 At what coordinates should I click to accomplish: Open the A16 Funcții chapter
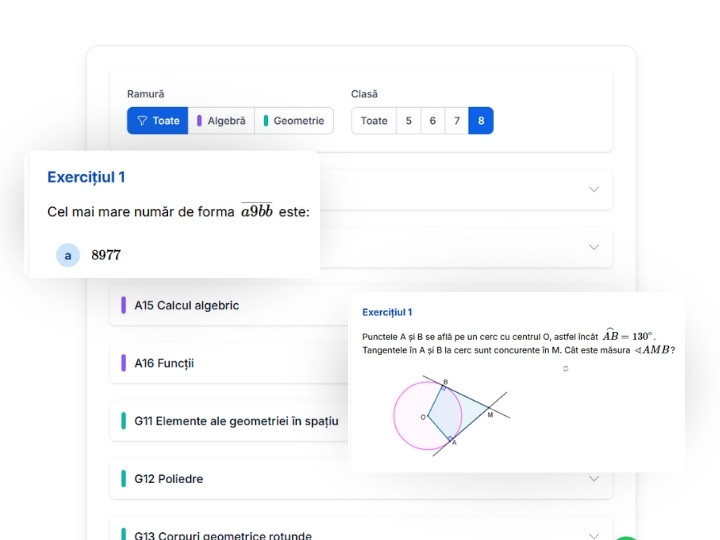click(164, 363)
